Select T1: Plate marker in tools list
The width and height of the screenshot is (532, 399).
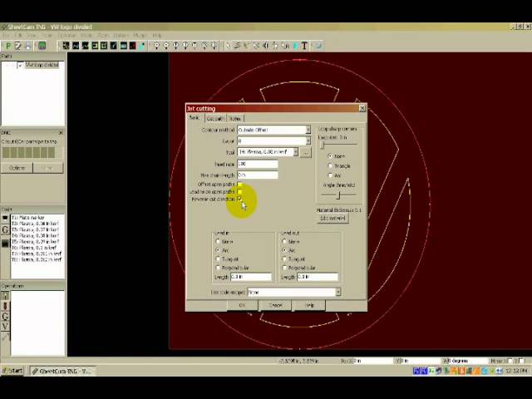[28, 218]
